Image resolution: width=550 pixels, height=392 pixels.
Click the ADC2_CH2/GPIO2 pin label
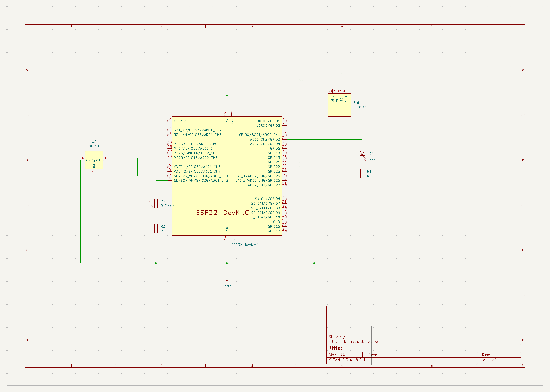pos(265,139)
